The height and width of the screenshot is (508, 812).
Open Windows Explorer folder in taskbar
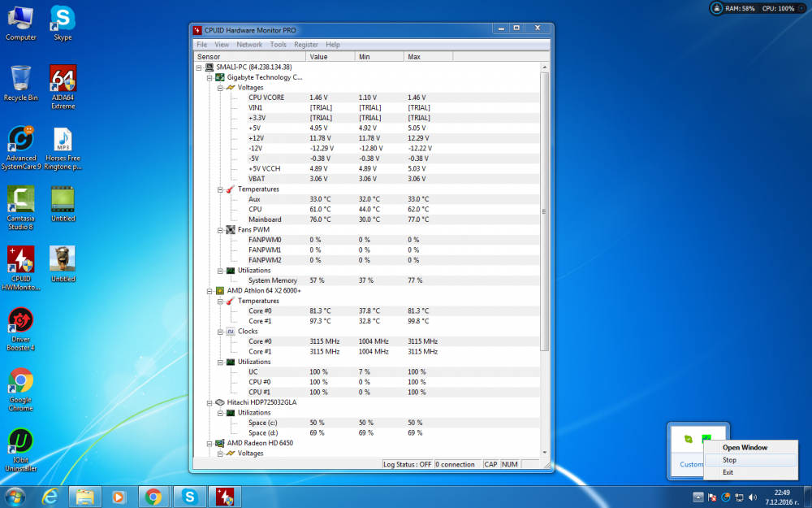pos(84,497)
